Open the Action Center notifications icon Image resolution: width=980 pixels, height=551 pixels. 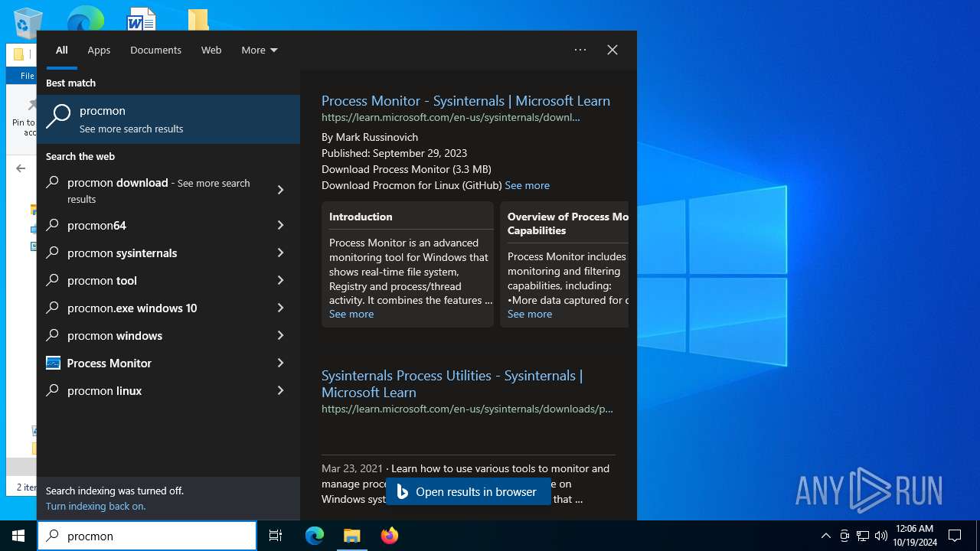pyautogui.click(x=955, y=536)
